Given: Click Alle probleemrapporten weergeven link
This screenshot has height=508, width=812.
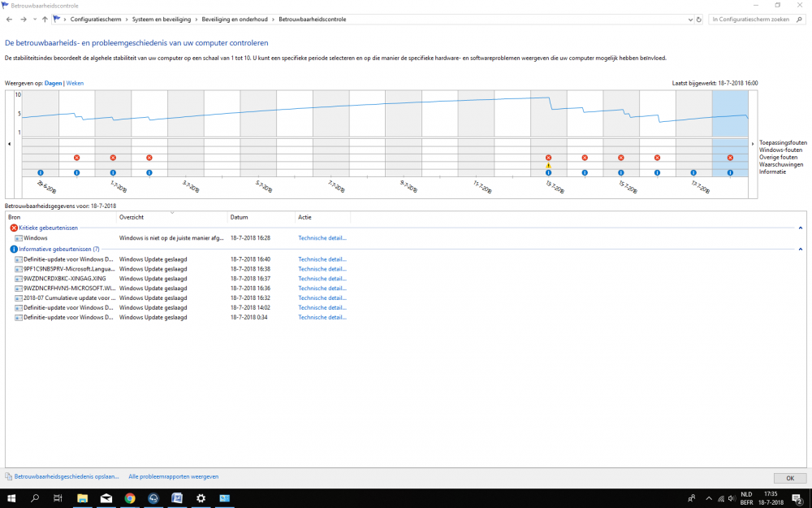Looking at the screenshot, I should point(174,476).
